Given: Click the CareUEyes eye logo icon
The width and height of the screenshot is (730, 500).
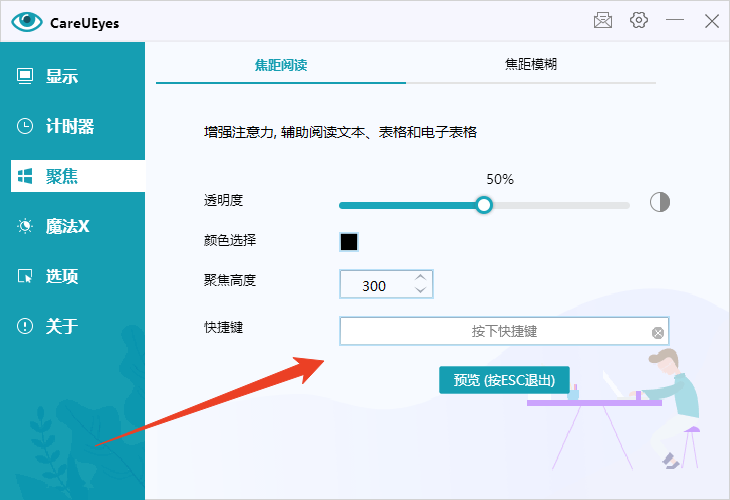Looking at the screenshot, I should pos(27,22).
